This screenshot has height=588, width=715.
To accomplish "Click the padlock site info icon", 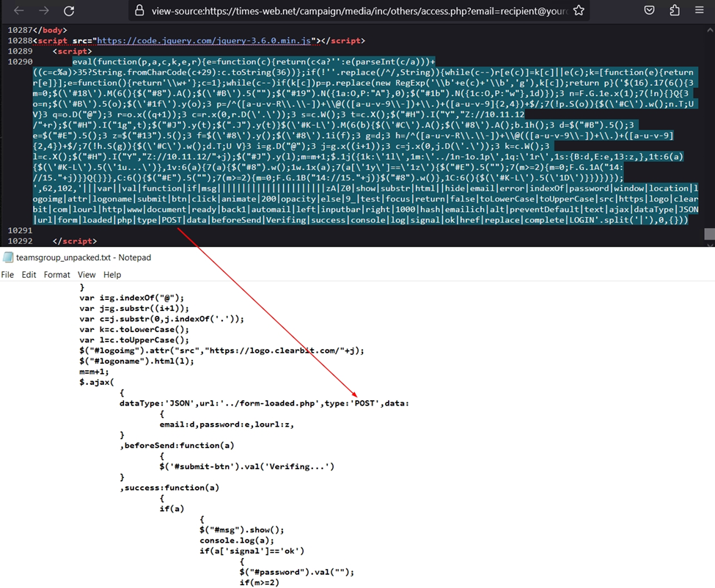I will tap(139, 10).
